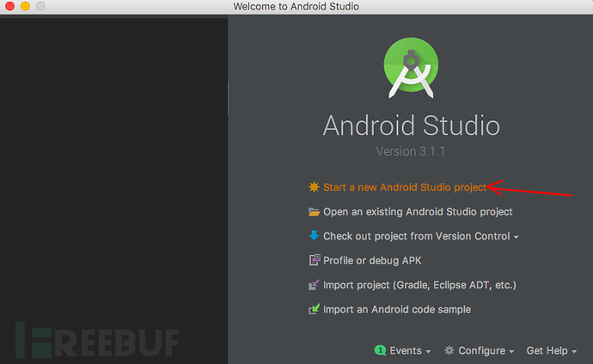
Task: Click the Import project Gradle icon
Action: coord(314,285)
